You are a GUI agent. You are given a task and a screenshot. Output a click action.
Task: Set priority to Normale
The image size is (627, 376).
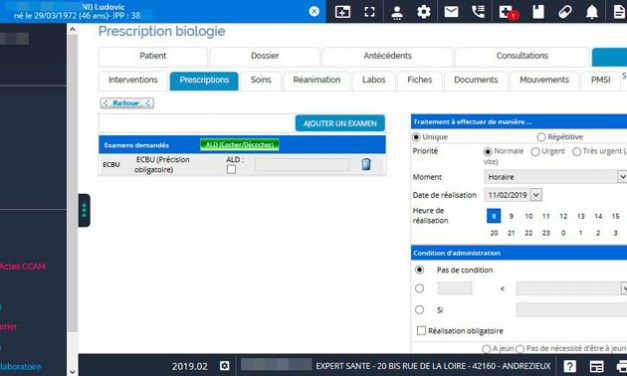[487, 152]
